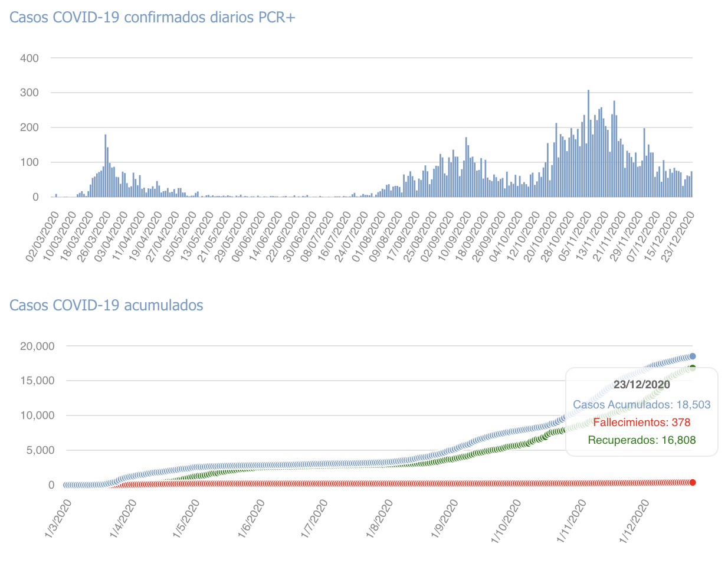The image size is (728, 563).
Task: Click the tallest bar in the daily cases chart
Action: [x=588, y=143]
